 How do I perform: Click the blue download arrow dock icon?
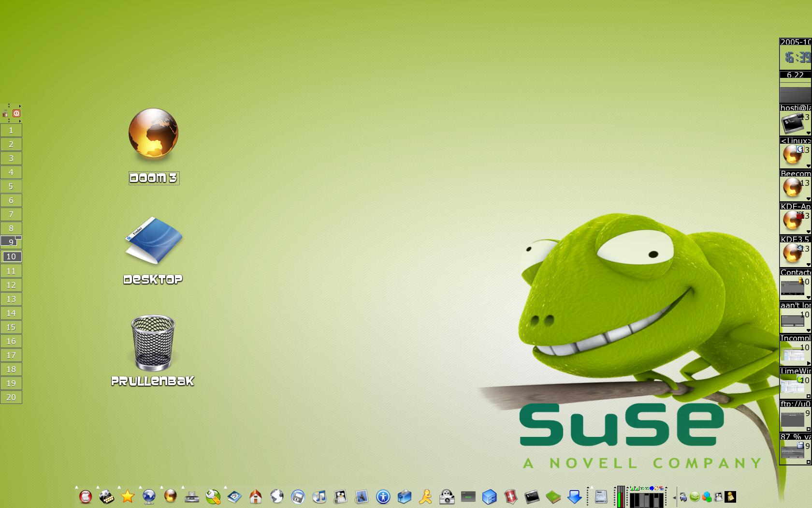tap(575, 497)
